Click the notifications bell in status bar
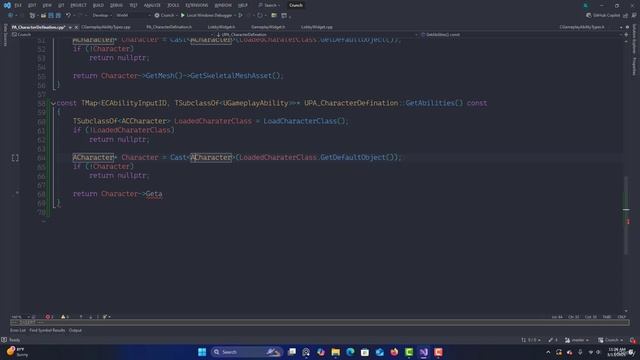This screenshot has width=640, height=360. [x=633, y=340]
